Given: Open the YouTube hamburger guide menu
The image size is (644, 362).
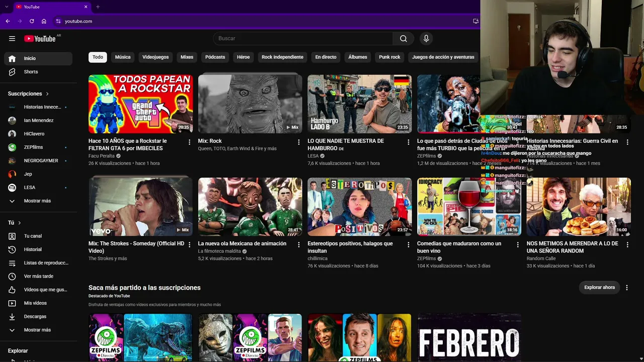Looking at the screenshot, I should [12, 39].
